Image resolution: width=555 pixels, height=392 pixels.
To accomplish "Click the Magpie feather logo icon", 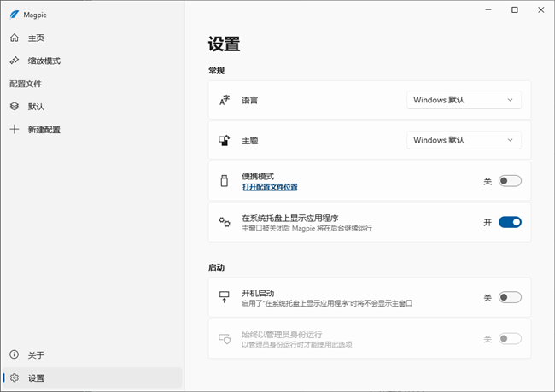I will [x=14, y=15].
